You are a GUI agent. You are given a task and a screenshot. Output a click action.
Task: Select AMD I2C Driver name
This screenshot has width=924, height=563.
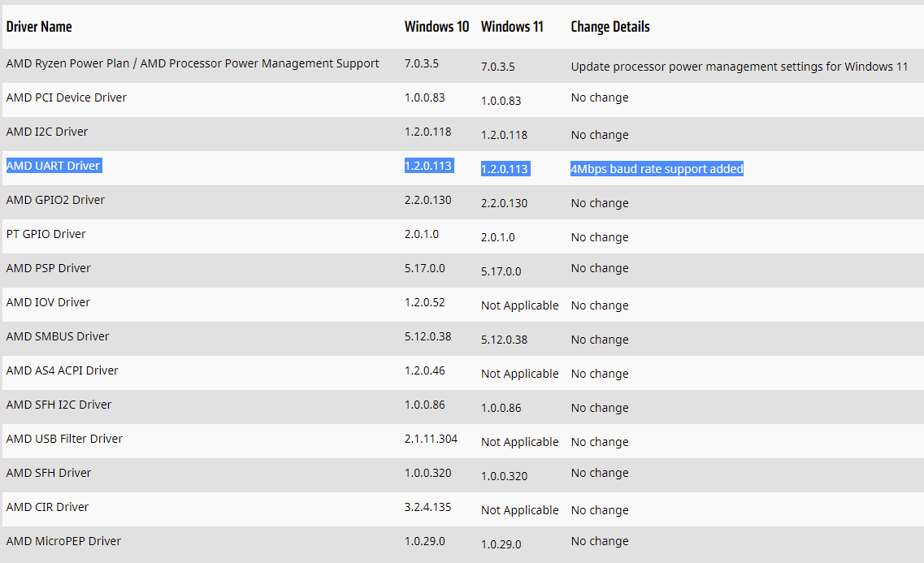tap(46, 132)
